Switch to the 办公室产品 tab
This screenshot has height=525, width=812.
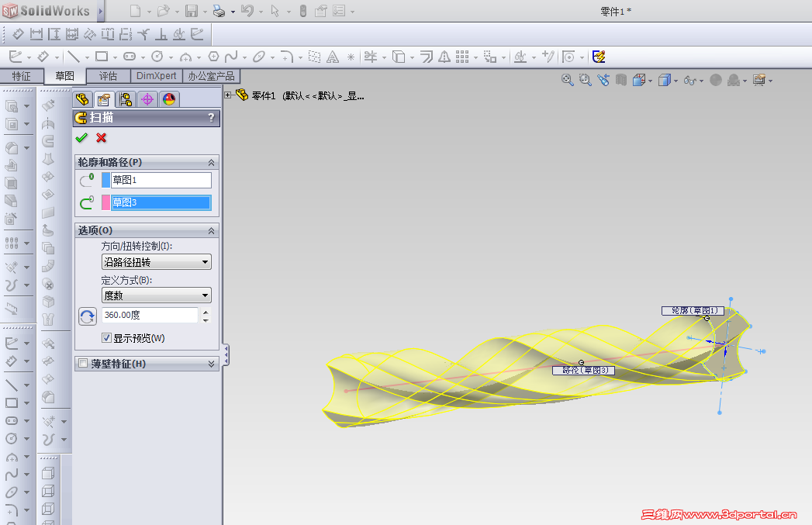211,76
